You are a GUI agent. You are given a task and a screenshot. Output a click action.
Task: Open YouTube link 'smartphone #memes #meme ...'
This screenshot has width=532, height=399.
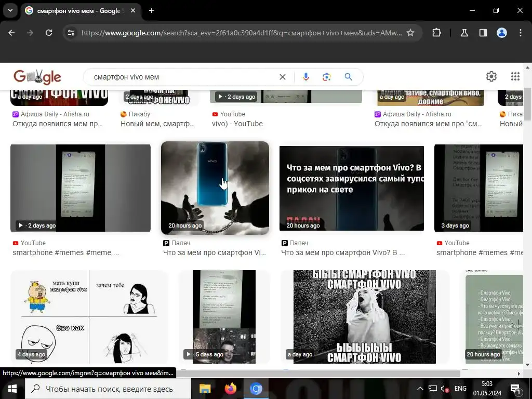tap(65, 253)
